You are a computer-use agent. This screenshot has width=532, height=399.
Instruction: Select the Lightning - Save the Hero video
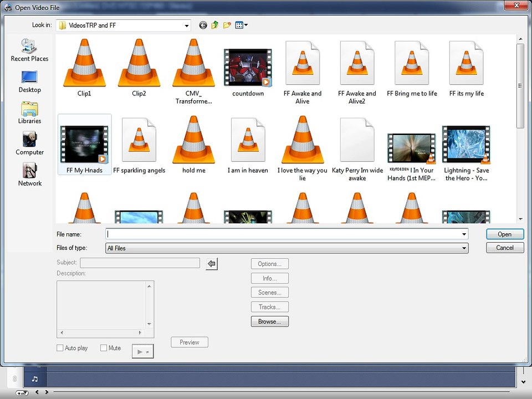466,154
